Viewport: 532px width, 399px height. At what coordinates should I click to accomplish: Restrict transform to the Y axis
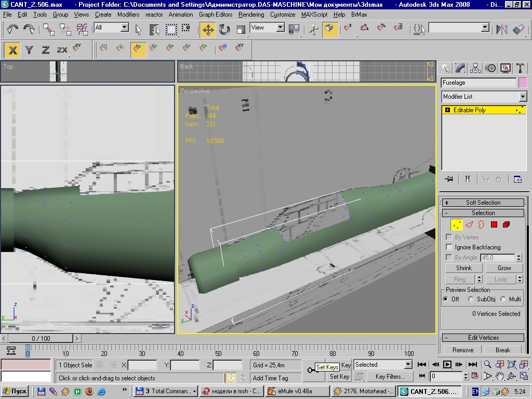29,50
